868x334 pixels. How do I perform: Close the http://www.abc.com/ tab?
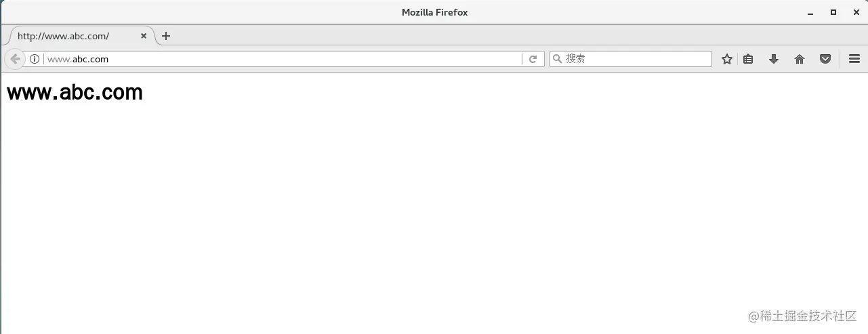coord(144,36)
